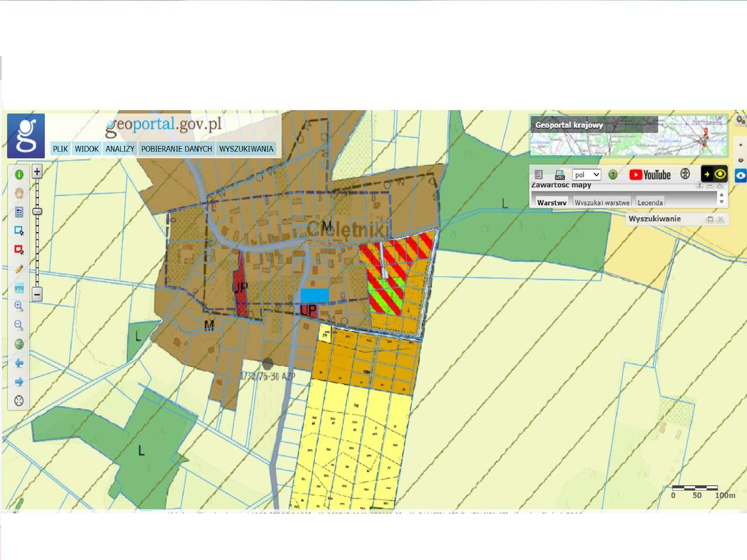Screen dimensions: 747x560
Task: Toggle the yellow high-contrast eye button
Action: pos(721,174)
